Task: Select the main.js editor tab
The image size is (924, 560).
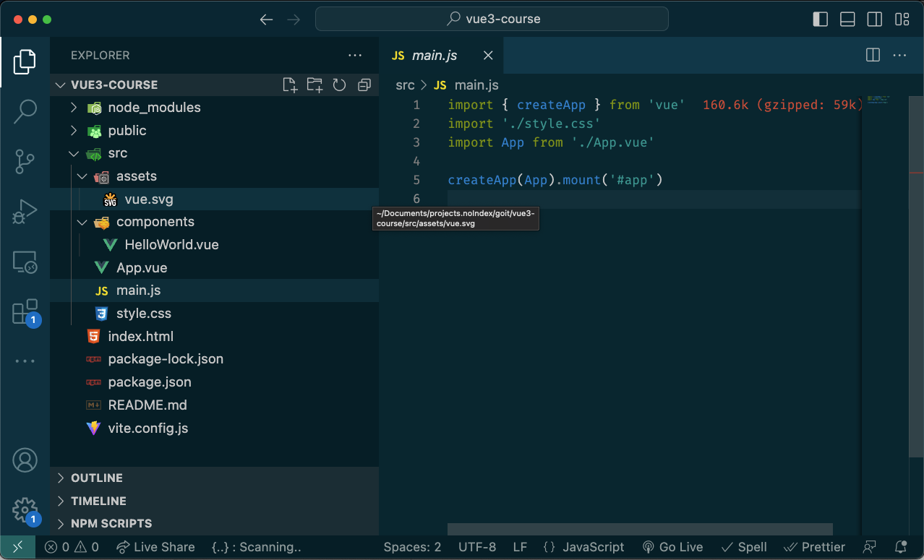Action: [x=434, y=56]
